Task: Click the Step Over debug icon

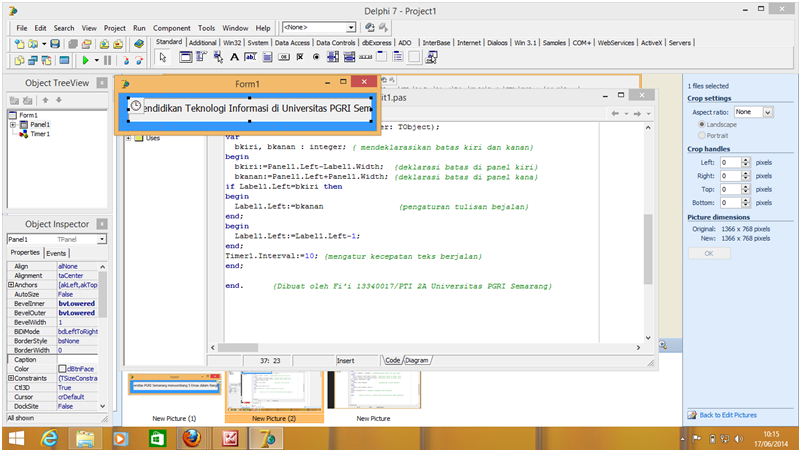Action: [x=139, y=60]
